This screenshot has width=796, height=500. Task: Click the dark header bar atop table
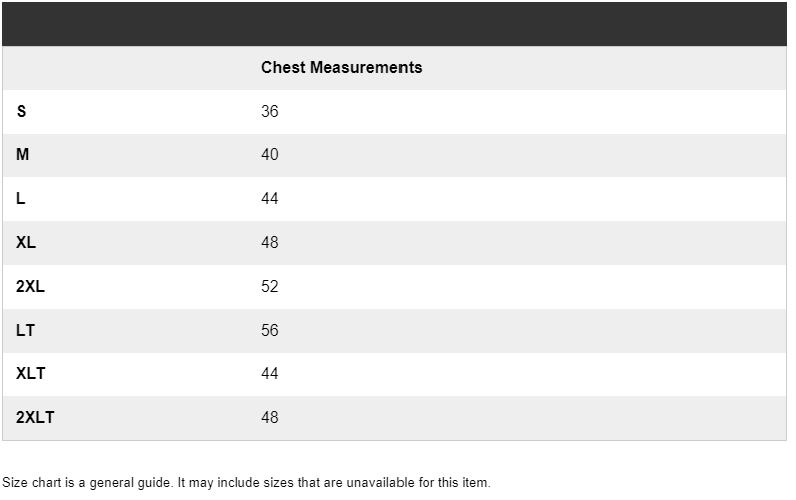coord(394,24)
